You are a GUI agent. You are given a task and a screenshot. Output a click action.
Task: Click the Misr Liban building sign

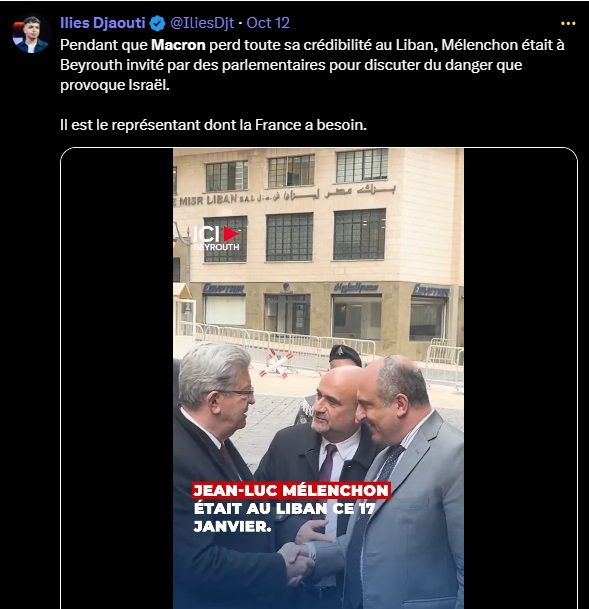tap(285, 195)
